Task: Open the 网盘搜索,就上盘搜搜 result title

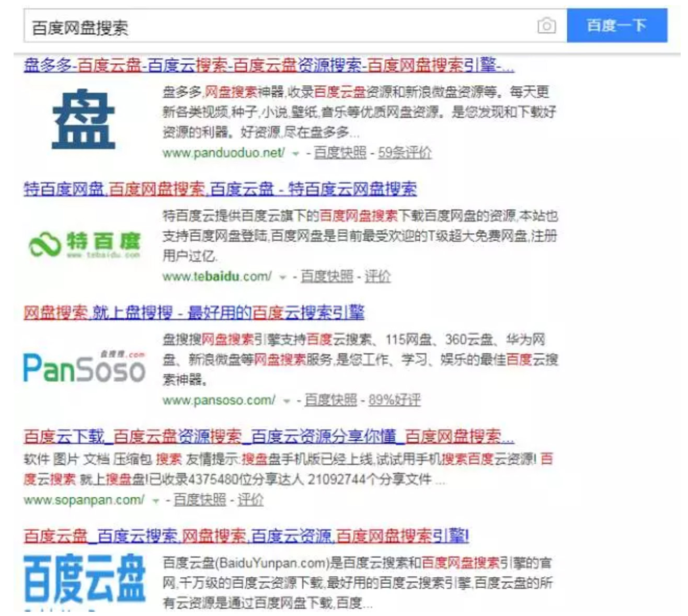Action: (x=194, y=312)
